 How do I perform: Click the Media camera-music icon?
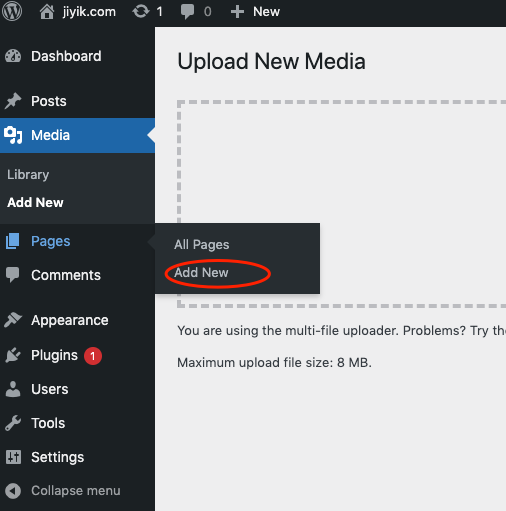point(13,135)
